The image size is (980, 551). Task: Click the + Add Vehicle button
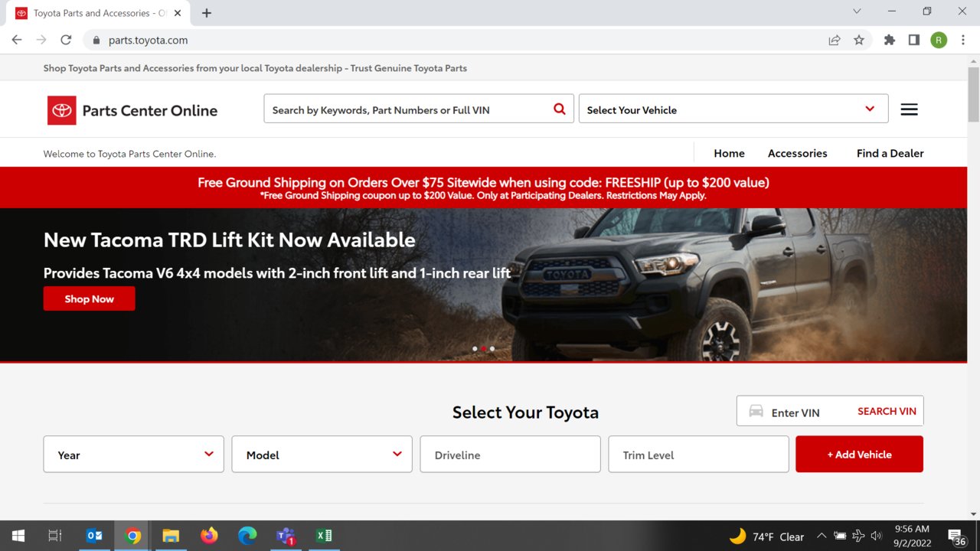(859, 454)
